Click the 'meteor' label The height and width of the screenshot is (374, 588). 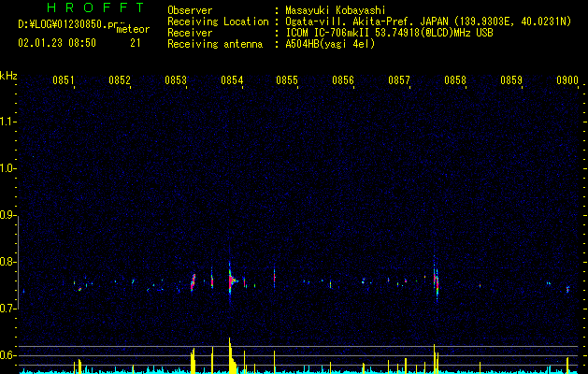click(133, 29)
